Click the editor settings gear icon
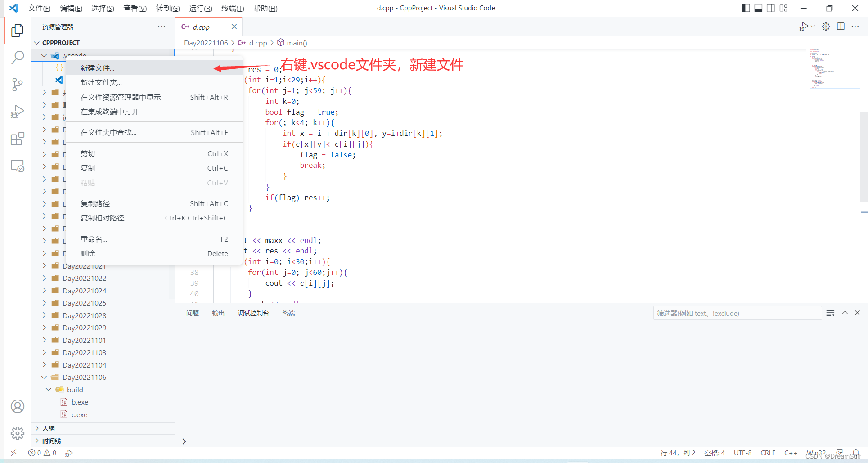Screen dimensions: 868x463 pyautogui.click(x=826, y=27)
